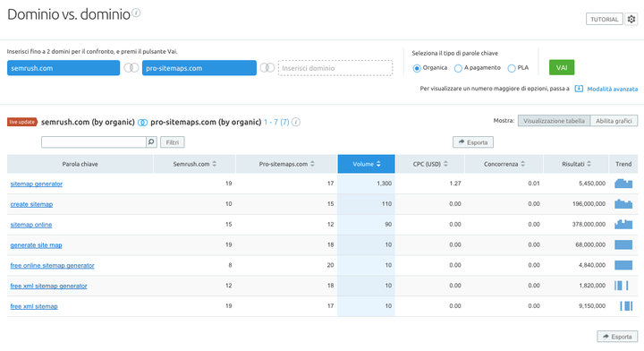Select the A pagamento radio button
644x351 pixels.
point(458,68)
